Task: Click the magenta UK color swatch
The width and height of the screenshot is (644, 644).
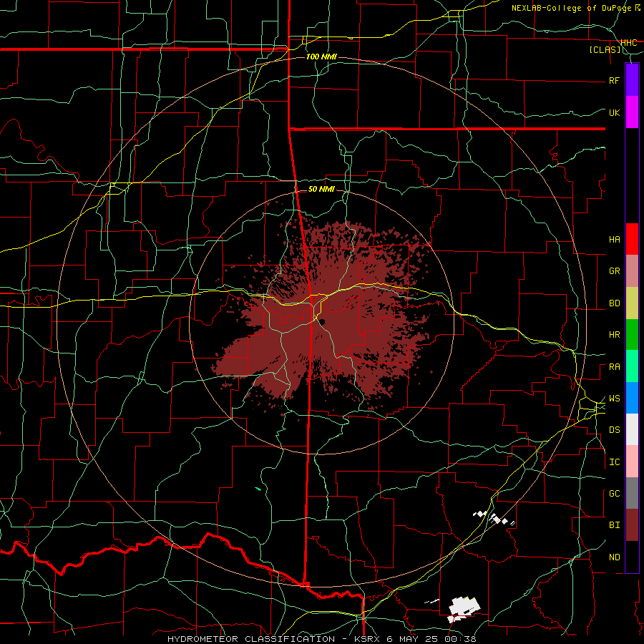Action: (x=632, y=112)
